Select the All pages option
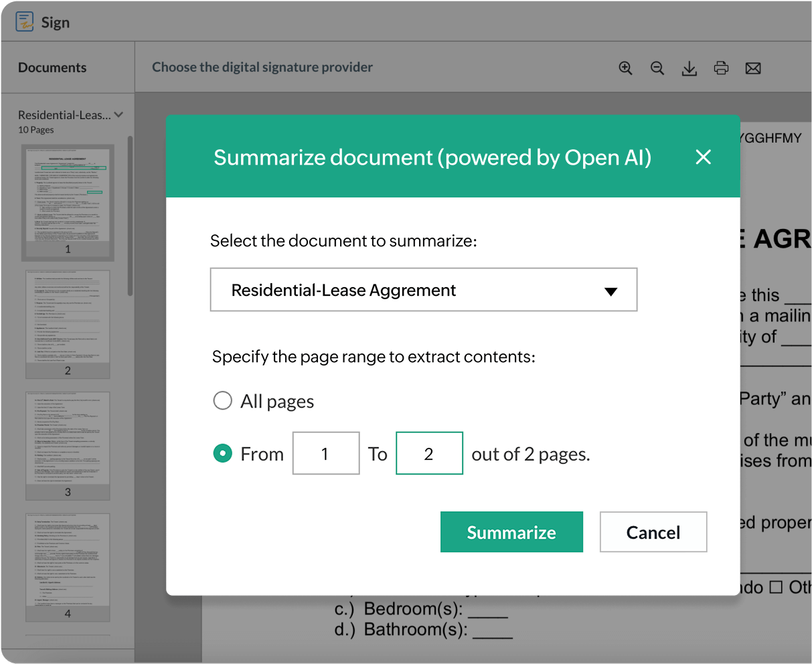 pos(222,401)
